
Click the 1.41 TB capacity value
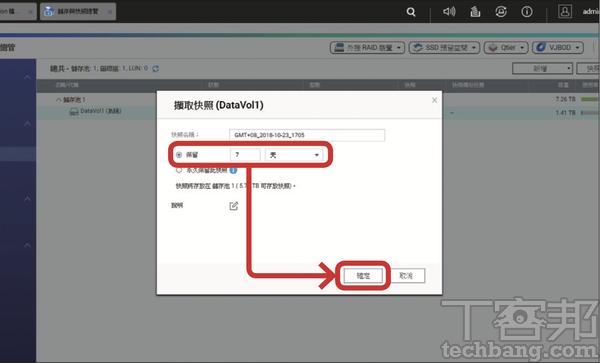566,113
